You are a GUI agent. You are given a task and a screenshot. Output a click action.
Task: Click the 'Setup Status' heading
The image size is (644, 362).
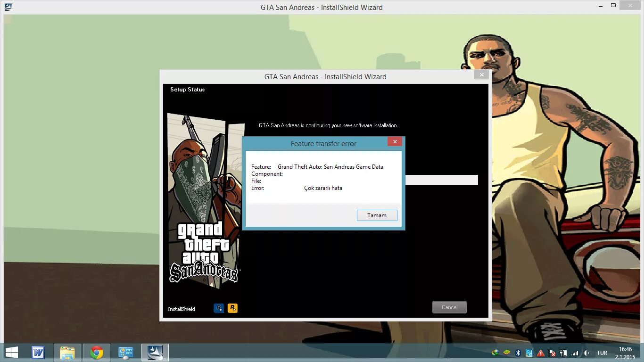[x=187, y=90]
